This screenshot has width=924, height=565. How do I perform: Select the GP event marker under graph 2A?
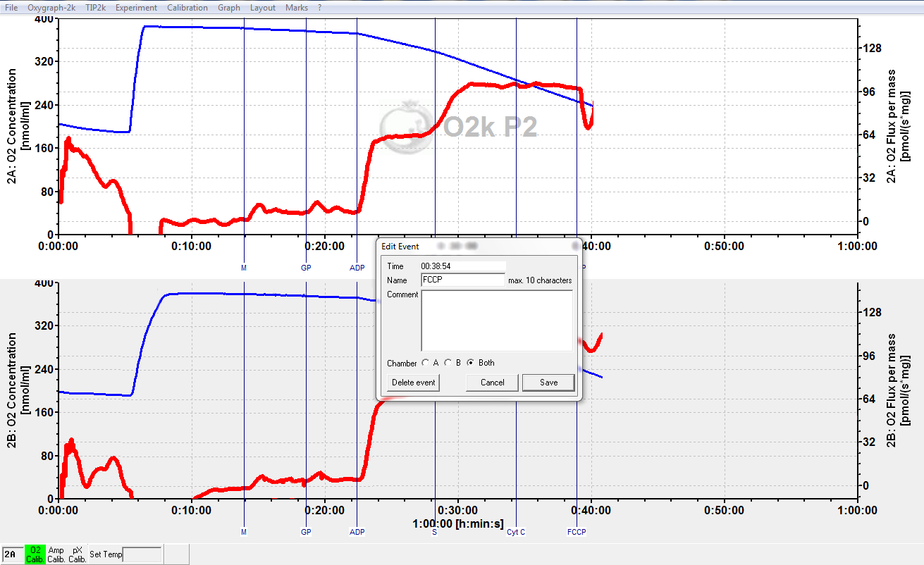pos(306,268)
